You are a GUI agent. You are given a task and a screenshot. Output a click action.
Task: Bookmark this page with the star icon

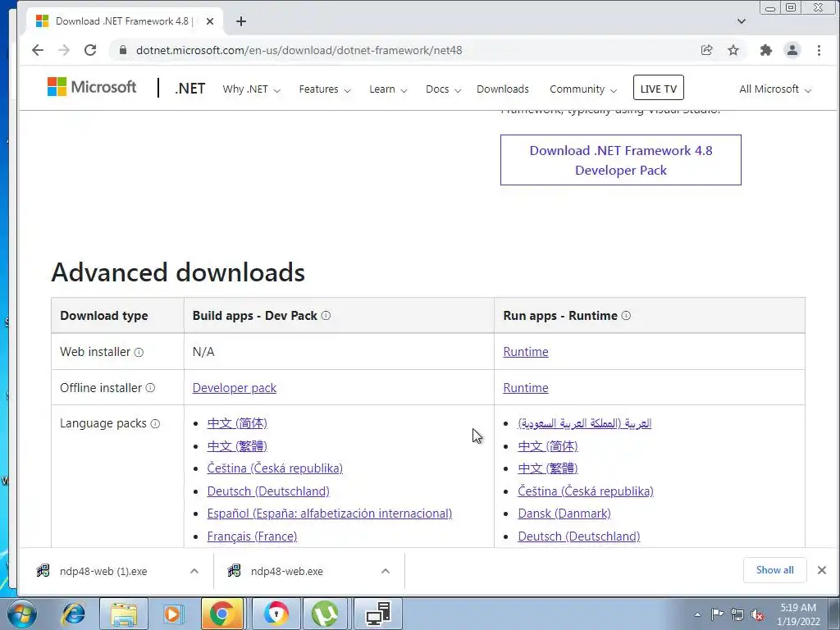coord(733,50)
